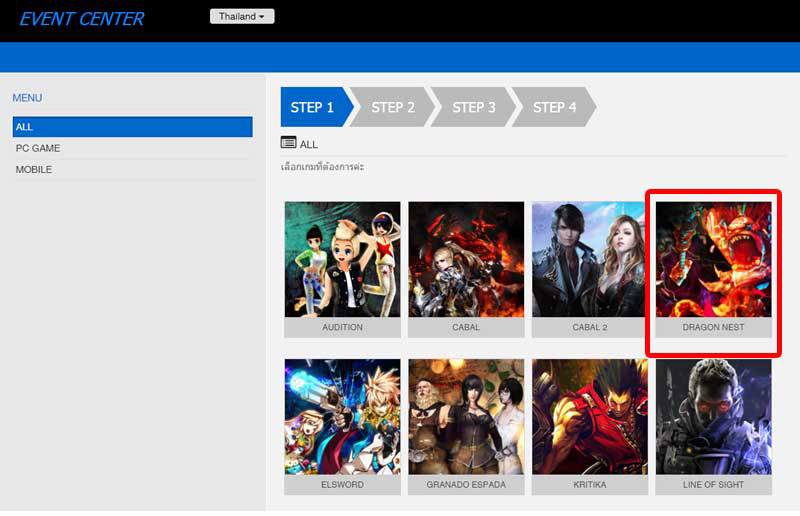The height and width of the screenshot is (516, 800).
Task: Click the GRANADO ESPADA label
Action: point(466,485)
